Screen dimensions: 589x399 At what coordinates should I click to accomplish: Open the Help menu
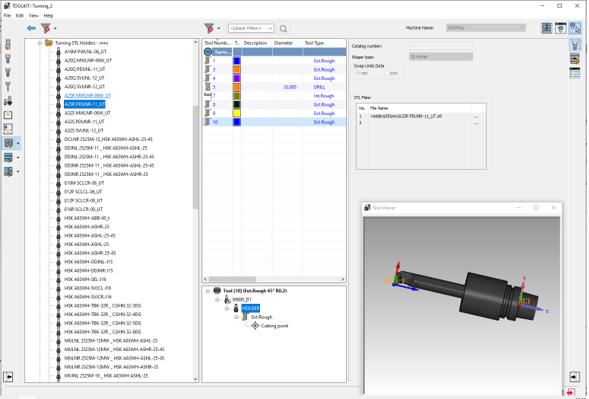point(48,16)
